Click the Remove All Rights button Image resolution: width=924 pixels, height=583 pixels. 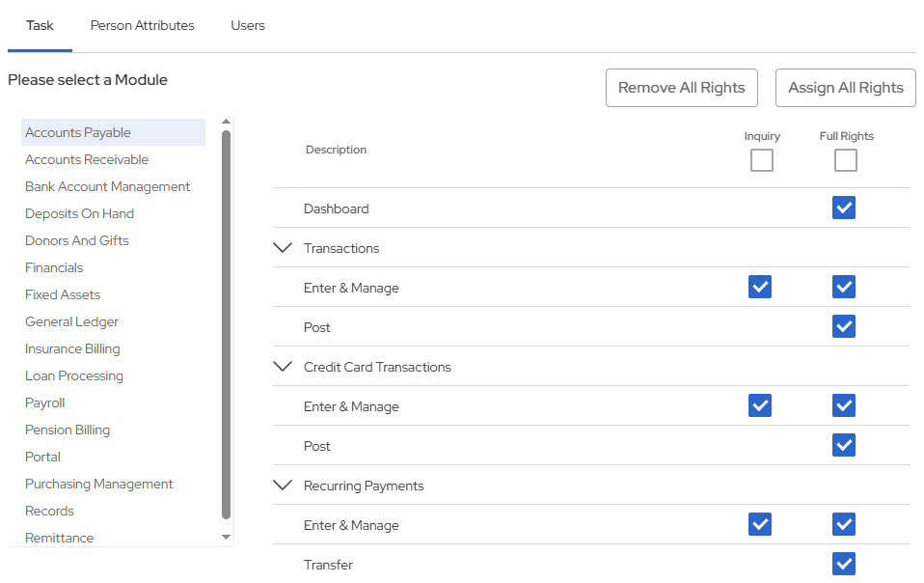point(681,88)
